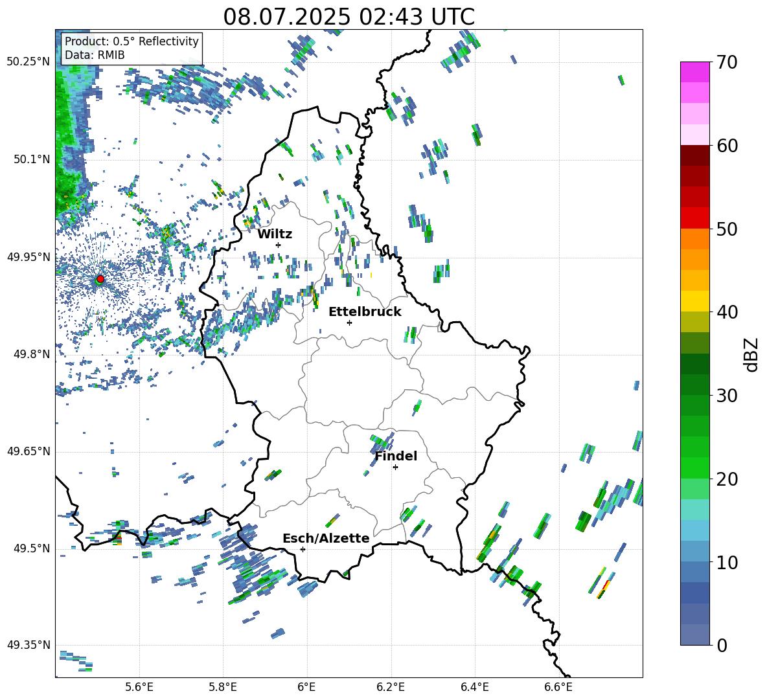The image size is (767, 700).
Task: Click the Wiltz city label
Action: [275, 234]
